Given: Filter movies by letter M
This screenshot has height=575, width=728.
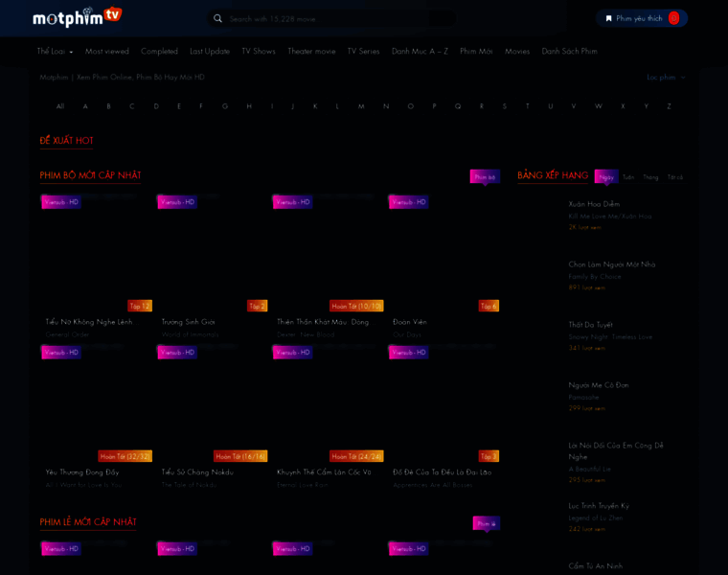Looking at the screenshot, I should tap(361, 106).
